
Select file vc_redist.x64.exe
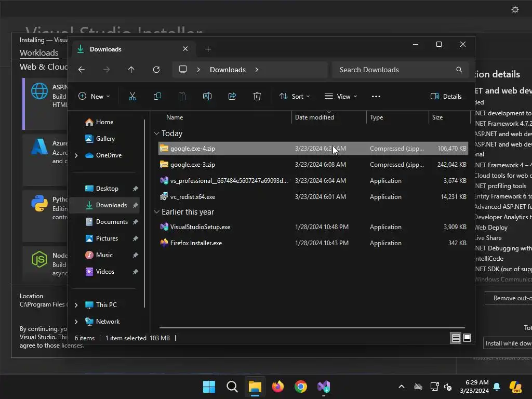point(313,197)
